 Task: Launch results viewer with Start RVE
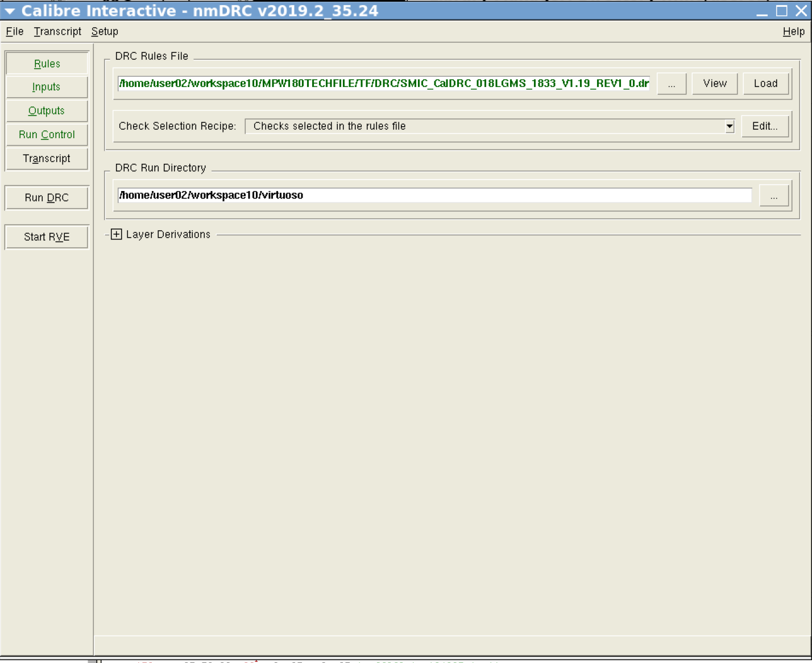tap(47, 237)
